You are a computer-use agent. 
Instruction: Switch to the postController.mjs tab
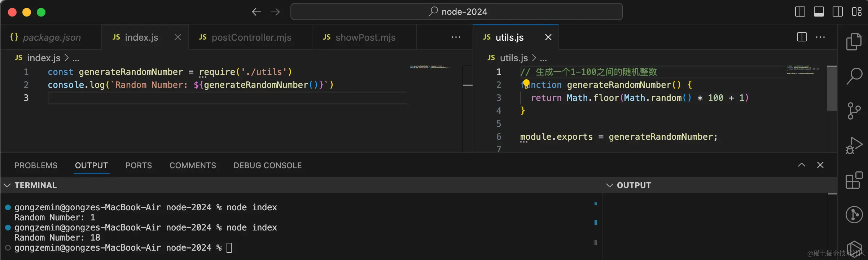(x=251, y=37)
